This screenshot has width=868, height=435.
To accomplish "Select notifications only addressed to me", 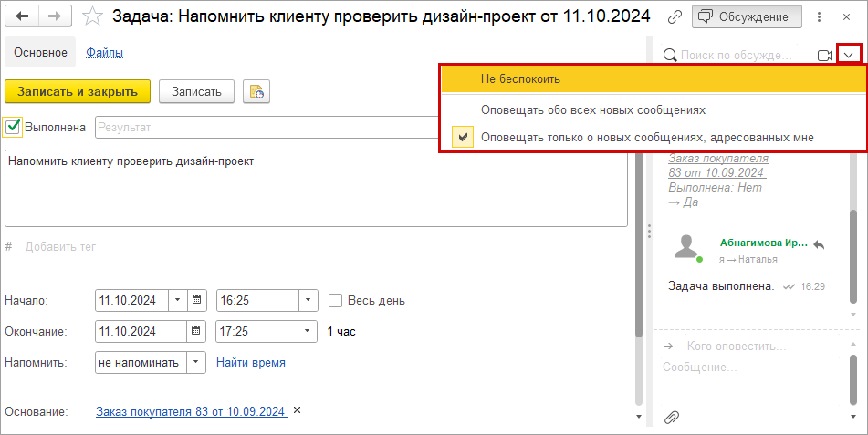I will click(647, 138).
